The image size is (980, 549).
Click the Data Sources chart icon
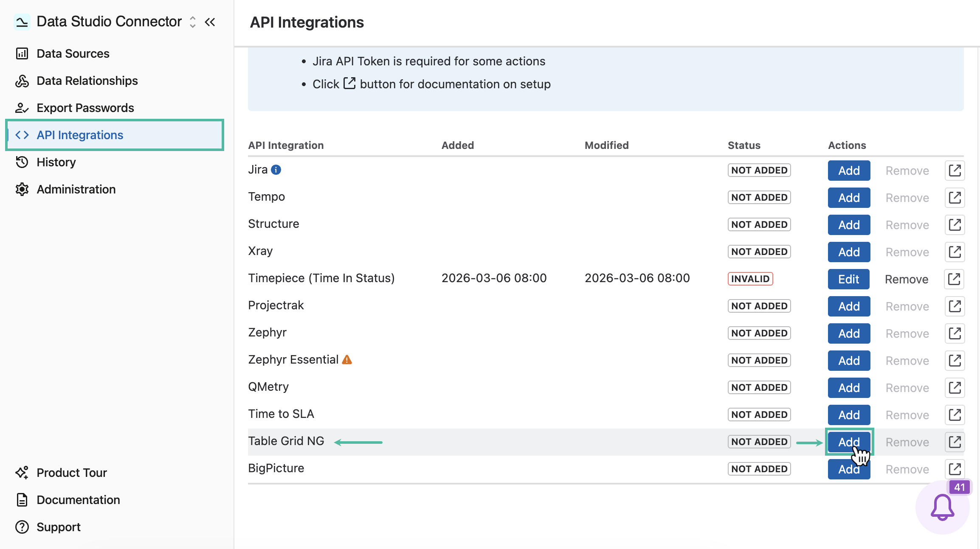pyautogui.click(x=22, y=53)
